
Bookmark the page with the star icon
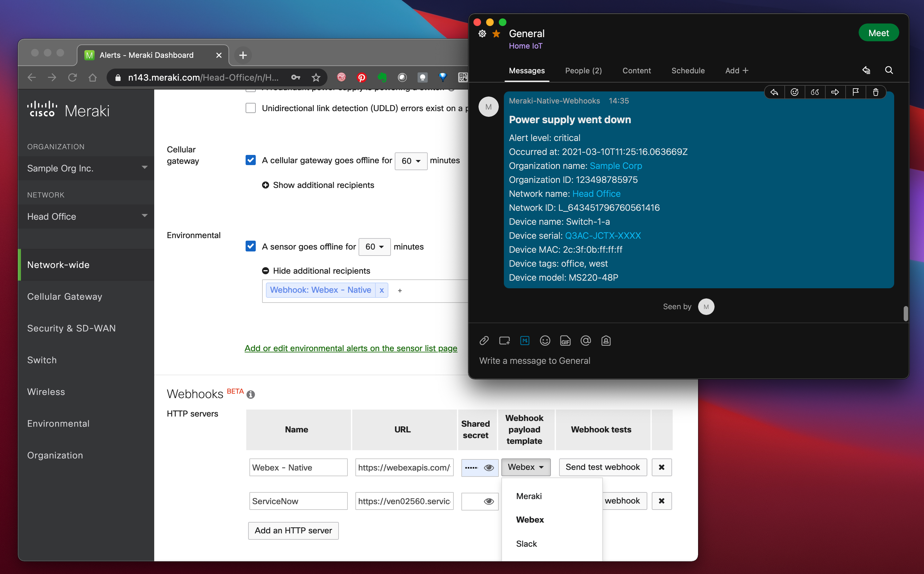point(316,77)
